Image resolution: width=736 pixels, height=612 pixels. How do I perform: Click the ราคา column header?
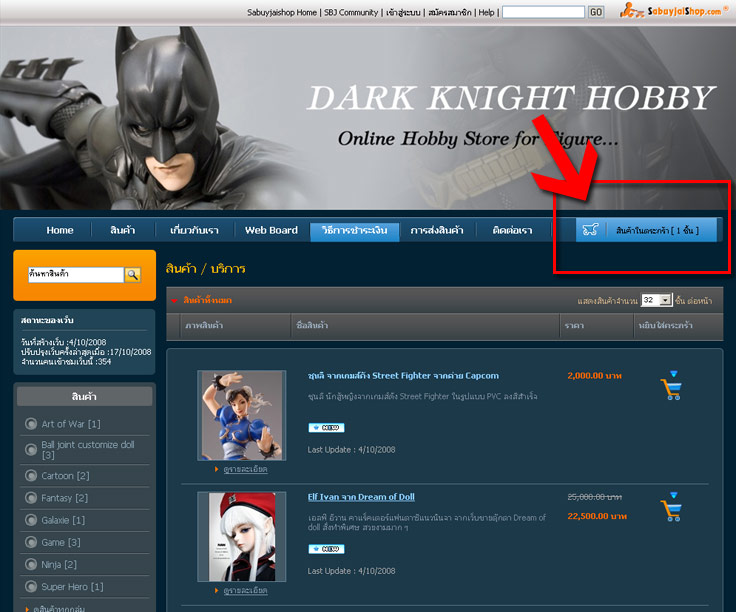(x=574, y=325)
